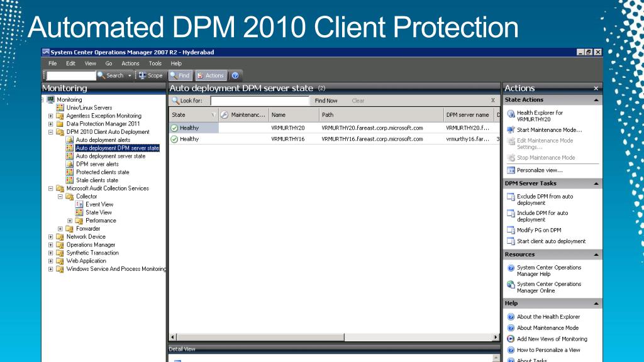The width and height of the screenshot is (644, 362).
Task: Expand the Network Device node
Action: click(x=50, y=237)
